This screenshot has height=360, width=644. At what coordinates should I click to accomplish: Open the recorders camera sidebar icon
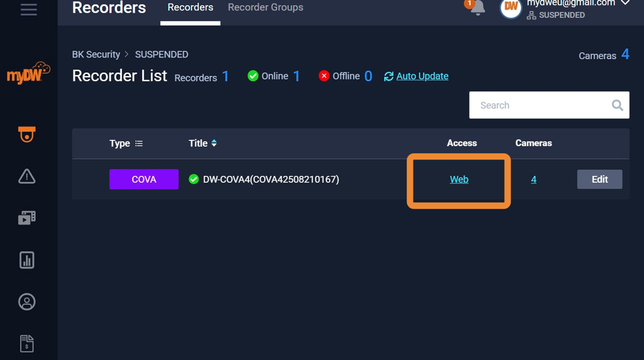[26, 135]
